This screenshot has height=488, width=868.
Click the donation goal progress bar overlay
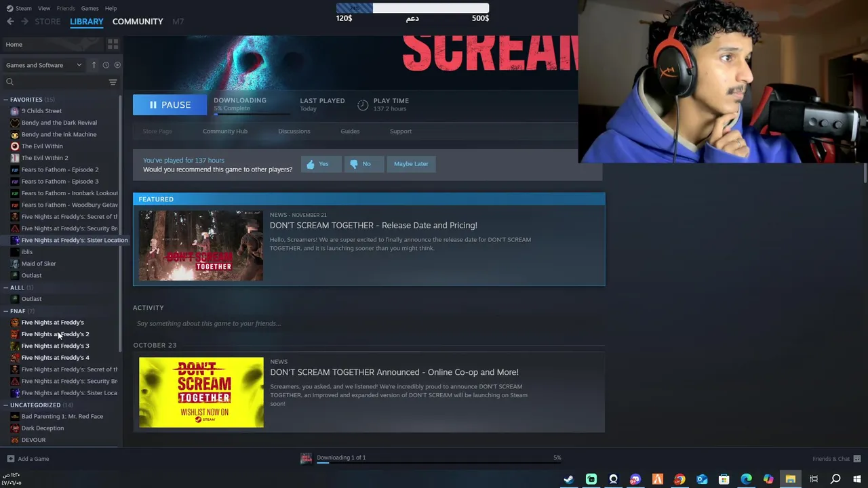point(412,8)
